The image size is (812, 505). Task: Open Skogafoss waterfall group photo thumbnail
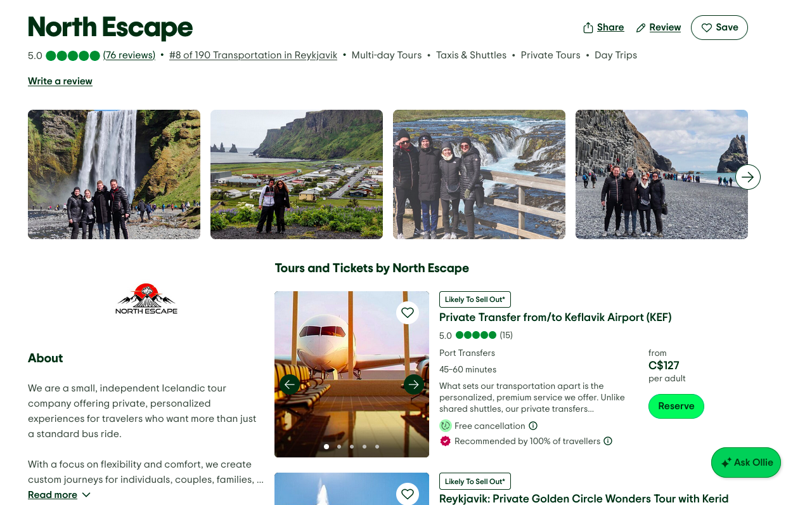pos(114,174)
